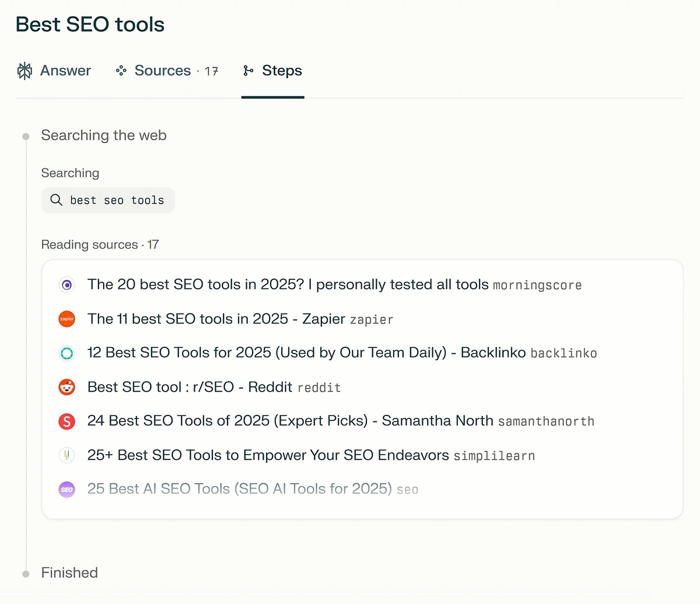This screenshot has width=700, height=604.
Task: Click the 'Finished' step label
Action: (69, 573)
